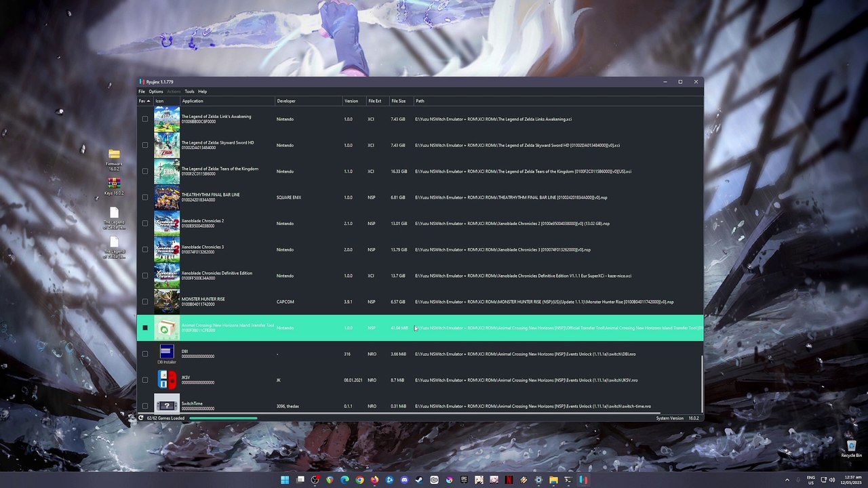The width and height of the screenshot is (868, 488).
Task: Open Steam from the taskbar
Action: pyautogui.click(x=419, y=480)
